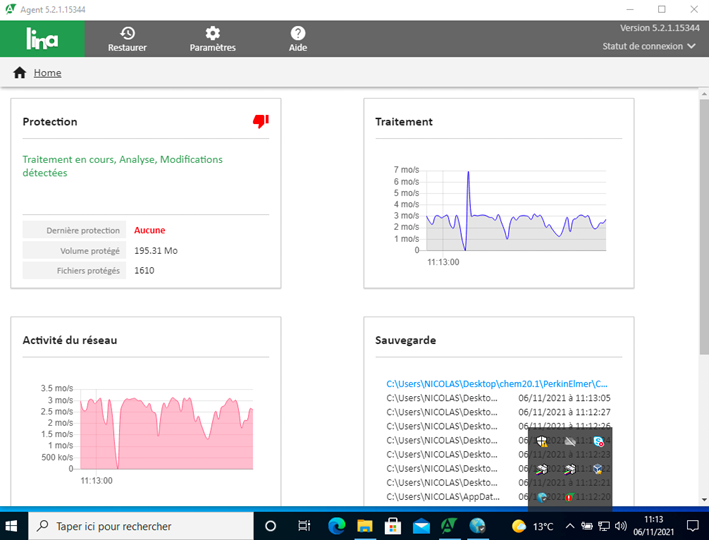The height and width of the screenshot is (540, 709).
Task: Open the blue PerkinElmer backup path link
Action: point(497,383)
